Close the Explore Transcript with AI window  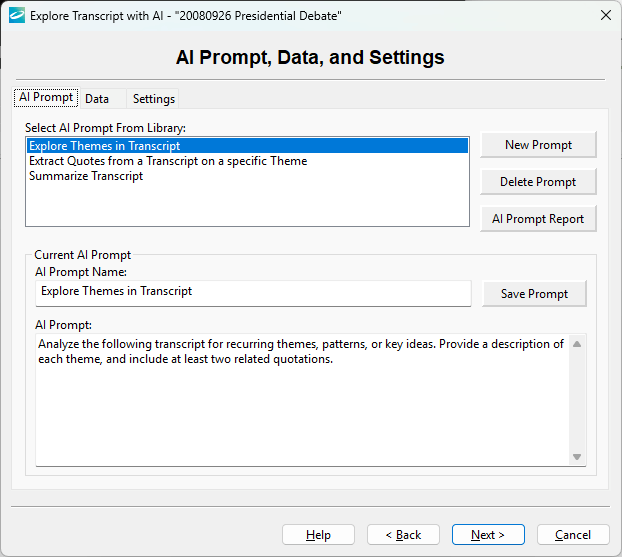[x=605, y=15]
